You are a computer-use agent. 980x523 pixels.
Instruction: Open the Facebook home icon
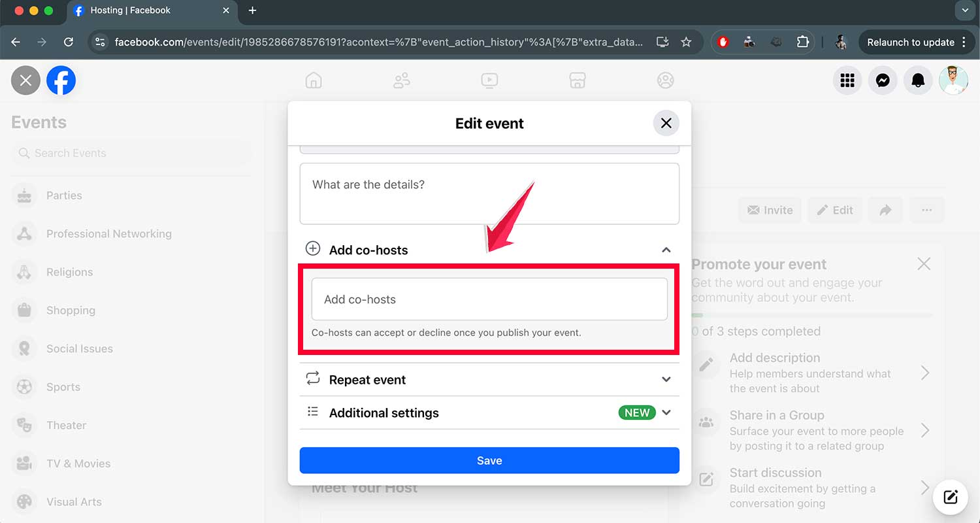pyautogui.click(x=314, y=80)
